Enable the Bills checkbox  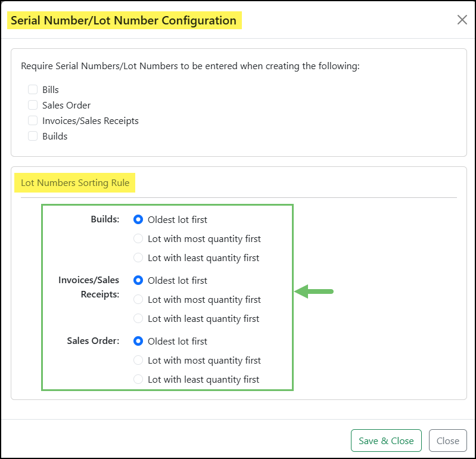point(33,90)
